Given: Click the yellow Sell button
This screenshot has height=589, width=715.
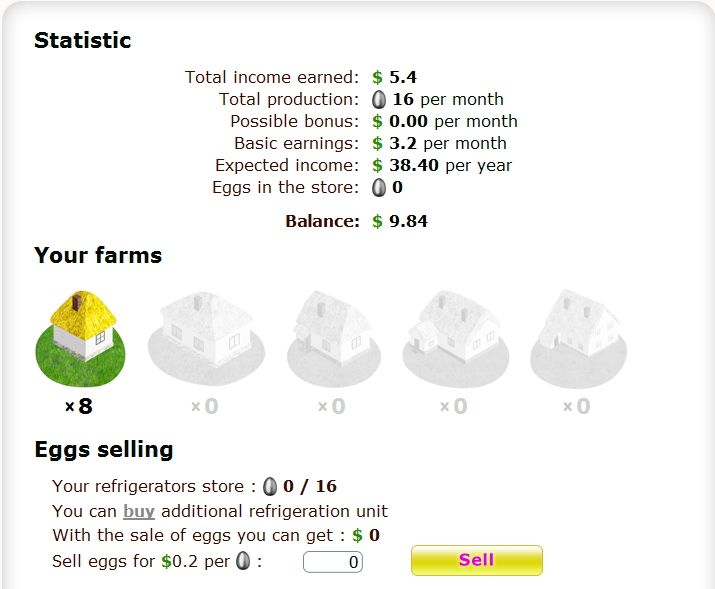Looking at the screenshot, I should [x=477, y=560].
